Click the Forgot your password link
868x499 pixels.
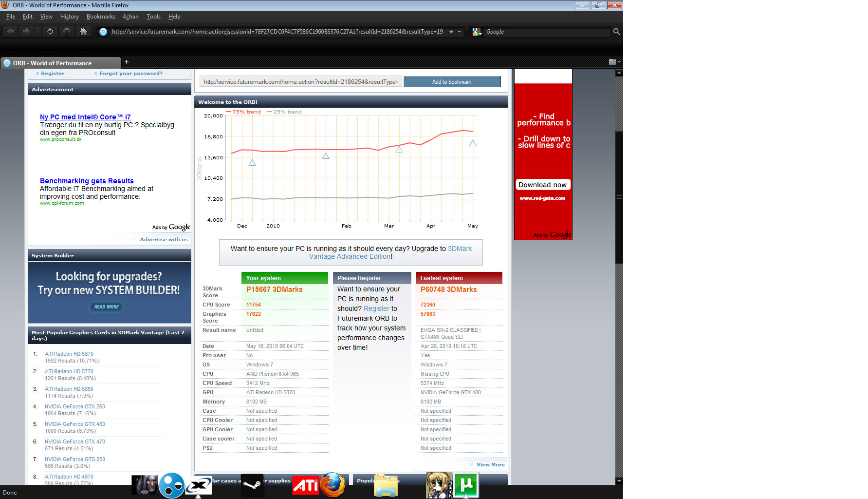131,74
